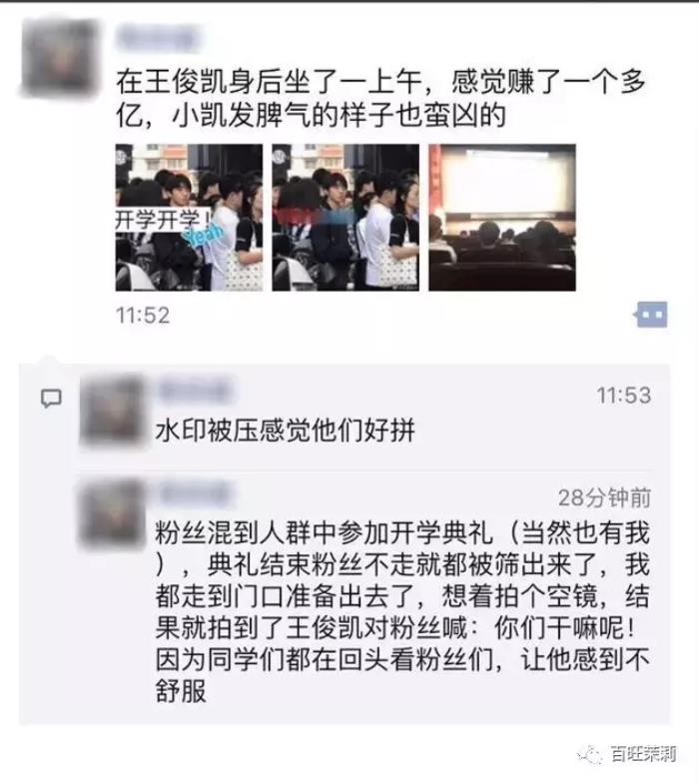The image size is (699, 784).
Task: Open the post author's blurred avatar
Action: point(60,57)
